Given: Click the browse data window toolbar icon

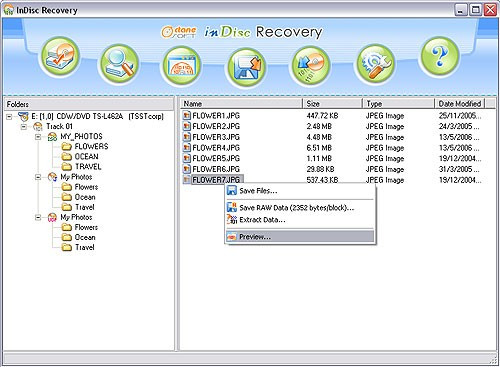Looking at the screenshot, I should pyautogui.click(x=182, y=66).
